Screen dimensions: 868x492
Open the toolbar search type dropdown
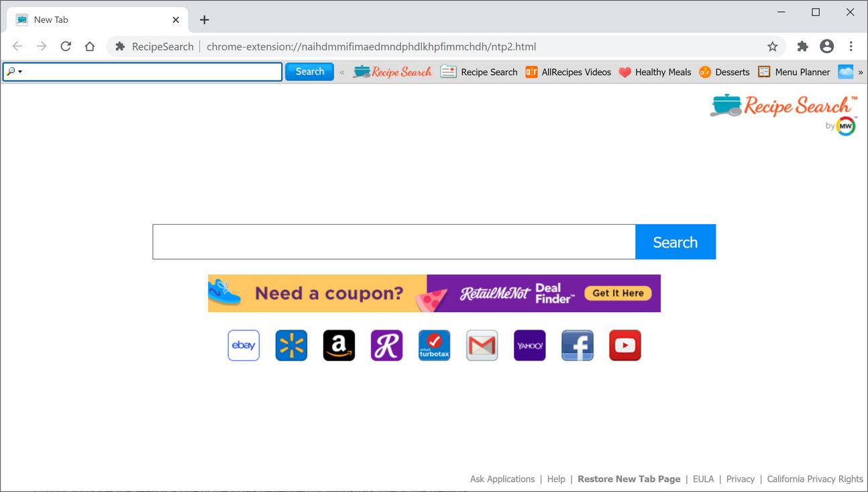(14, 72)
